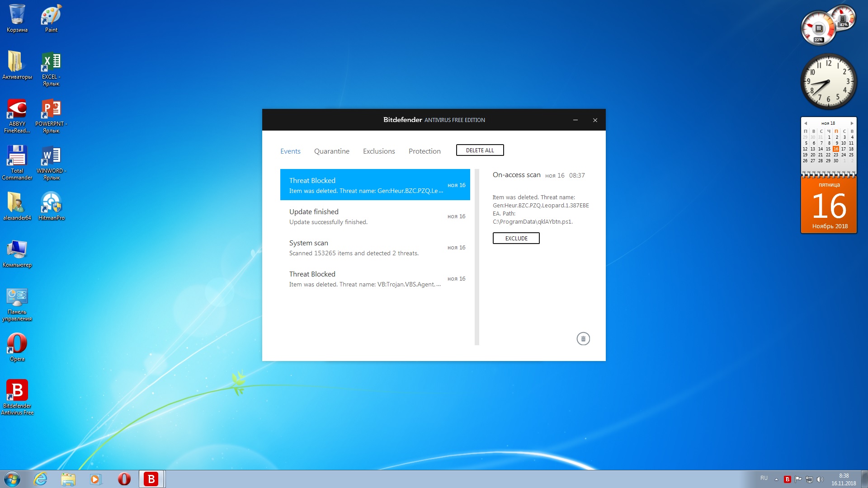868x488 pixels.
Task: Open Total Commander desktop shortcut
Action: 17,156
